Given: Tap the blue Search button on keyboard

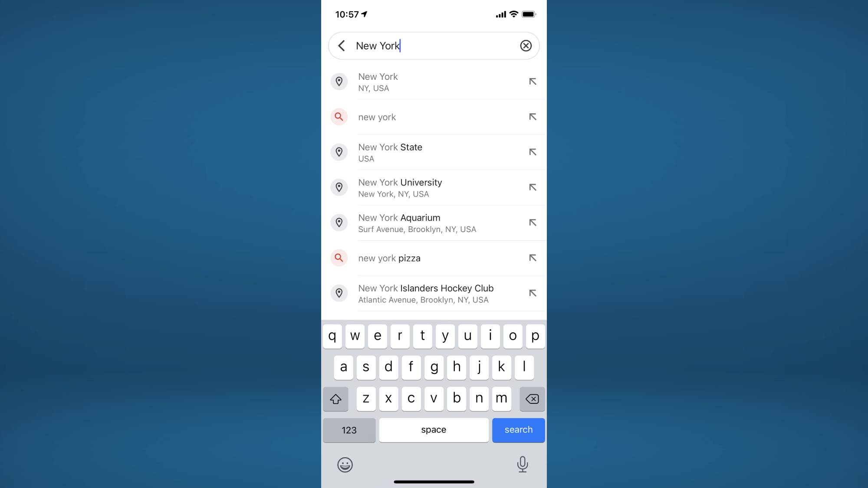Looking at the screenshot, I should coord(518,429).
